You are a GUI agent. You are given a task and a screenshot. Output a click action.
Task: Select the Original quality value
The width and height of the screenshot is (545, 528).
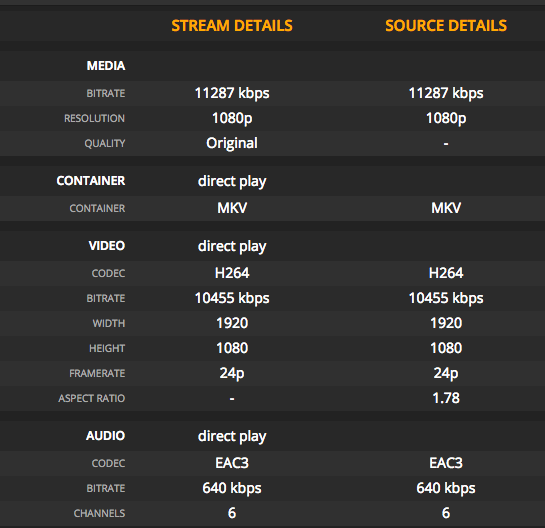coord(232,143)
